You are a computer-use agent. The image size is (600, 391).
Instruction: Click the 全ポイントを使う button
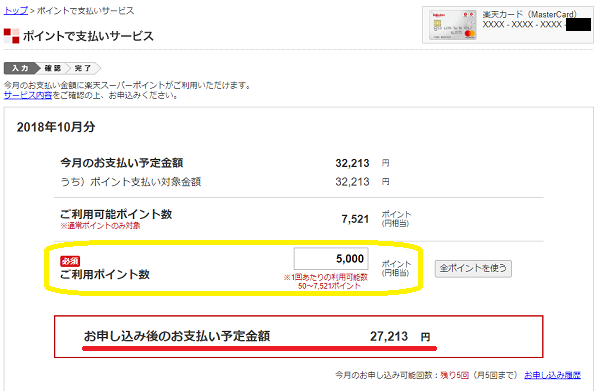point(473,269)
